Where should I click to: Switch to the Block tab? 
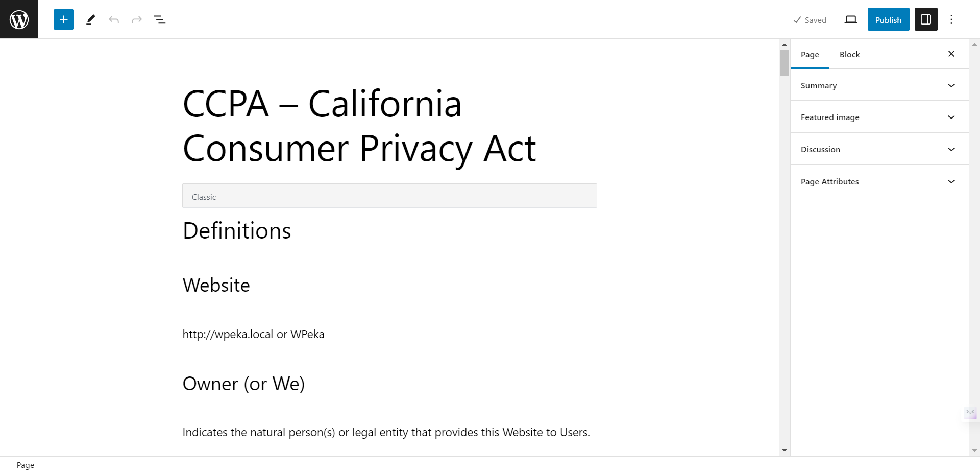[x=849, y=54]
